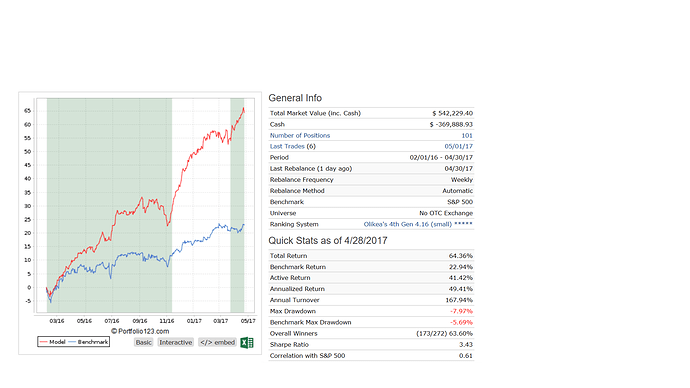This screenshot has width=690, height=388.
Task: Click the 101 positions count
Action: 467,135
